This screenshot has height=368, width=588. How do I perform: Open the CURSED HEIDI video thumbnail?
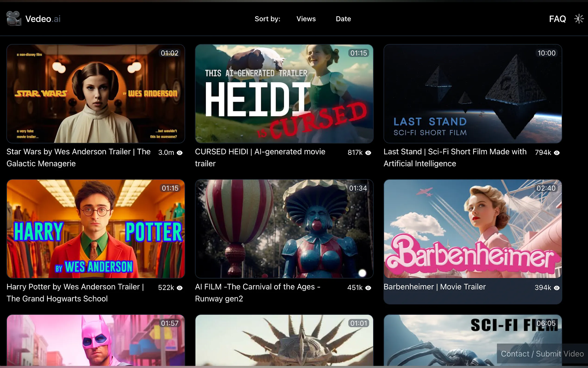[x=284, y=94]
